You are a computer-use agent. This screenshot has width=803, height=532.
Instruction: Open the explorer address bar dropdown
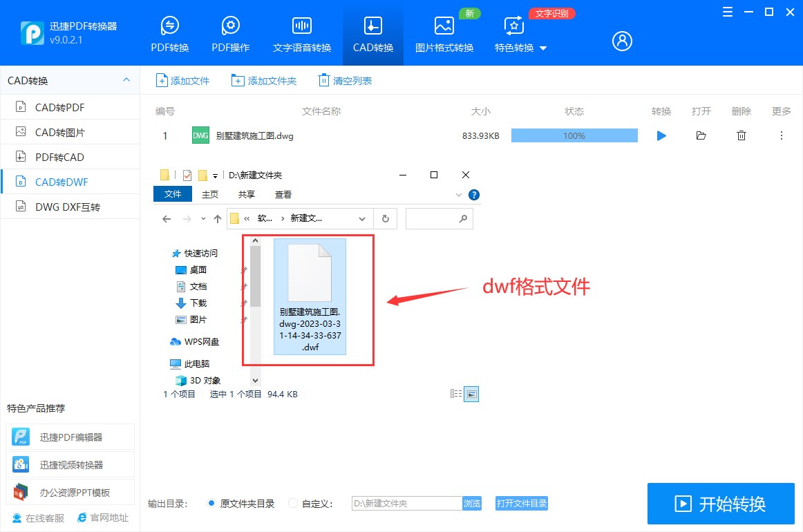point(362,218)
